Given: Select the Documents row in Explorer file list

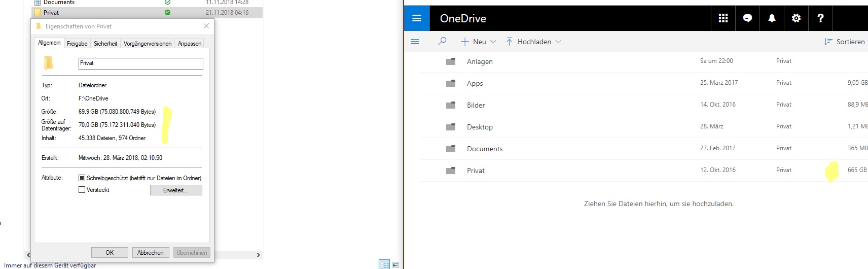Looking at the screenshot, I should (147, 3).
